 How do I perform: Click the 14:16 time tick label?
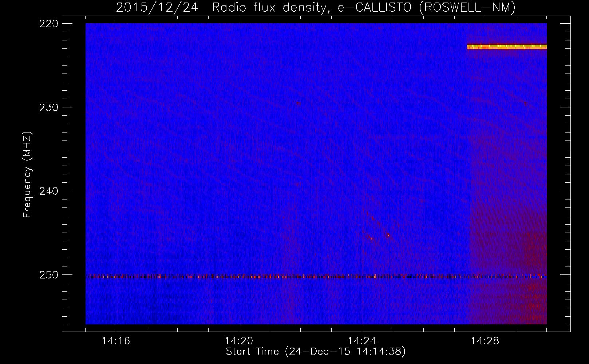[x=116, y=341]
